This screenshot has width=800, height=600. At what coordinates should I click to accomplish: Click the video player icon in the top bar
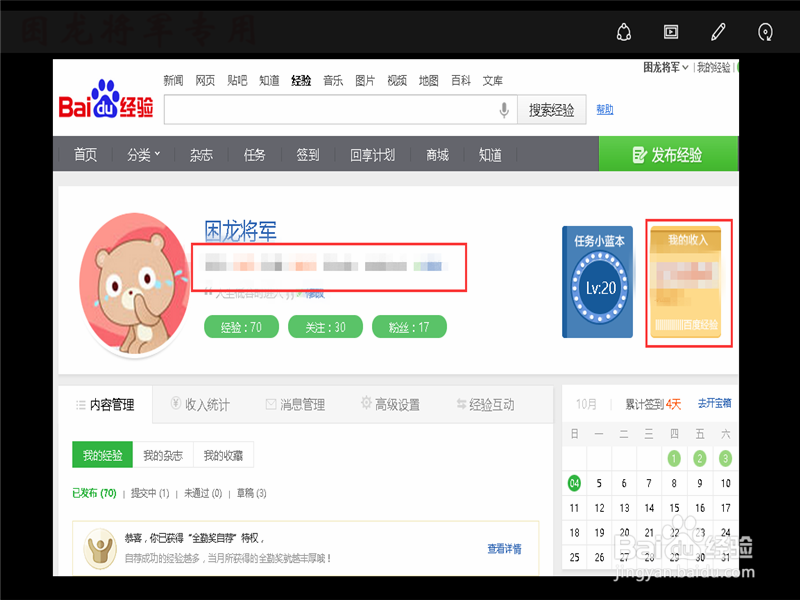pyautogui.click(x=671, y=32)
